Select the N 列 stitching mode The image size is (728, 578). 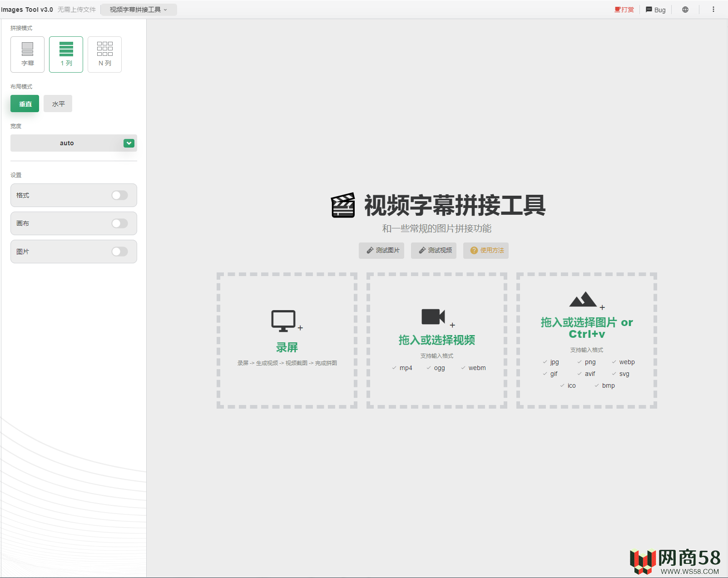point(104,54)
